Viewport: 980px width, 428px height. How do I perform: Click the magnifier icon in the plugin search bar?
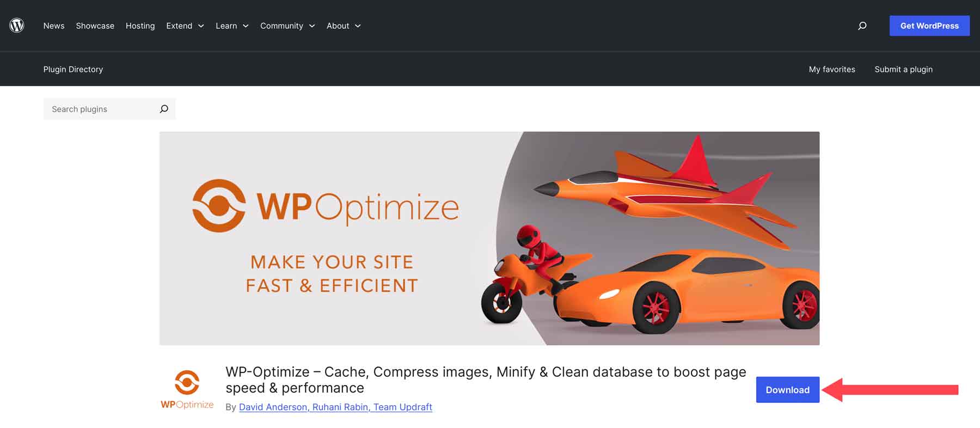coord(164,109)
